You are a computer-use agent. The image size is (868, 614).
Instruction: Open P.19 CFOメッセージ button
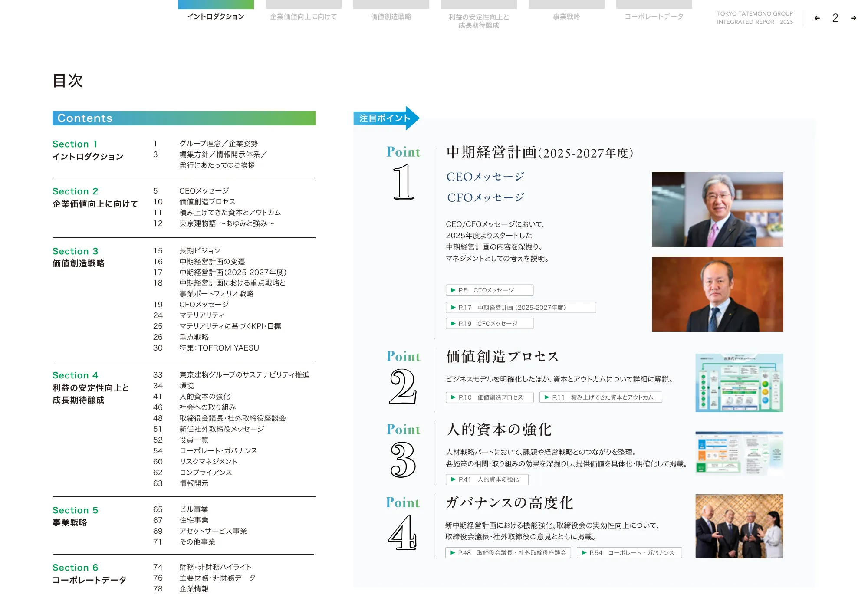coord(490,323)
